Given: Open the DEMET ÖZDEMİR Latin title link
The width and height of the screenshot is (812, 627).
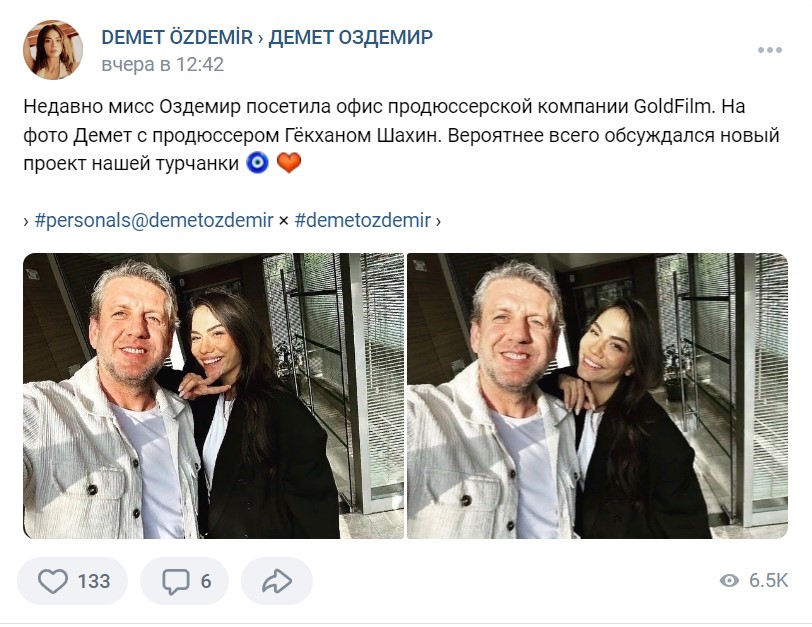Looking at the screenshot, I should coord(177,37).
